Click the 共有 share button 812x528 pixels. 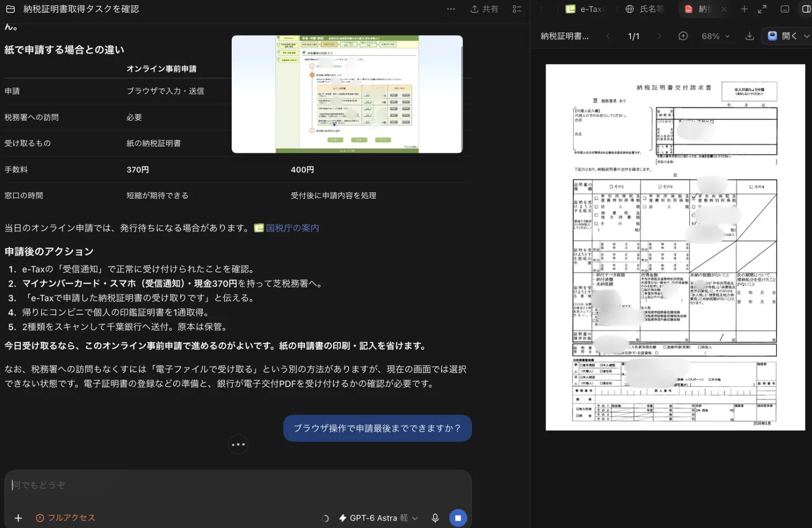click(x=484, y=9)
